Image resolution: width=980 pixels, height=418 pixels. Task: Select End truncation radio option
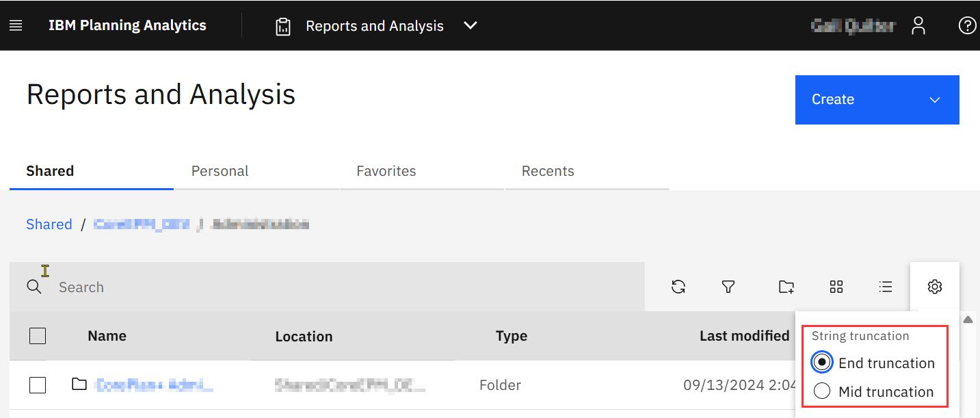pos(822,363)
